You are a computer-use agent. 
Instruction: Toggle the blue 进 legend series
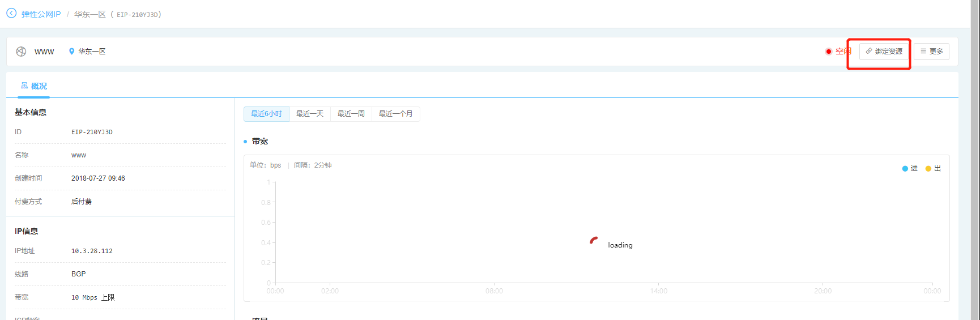(910, 169)
